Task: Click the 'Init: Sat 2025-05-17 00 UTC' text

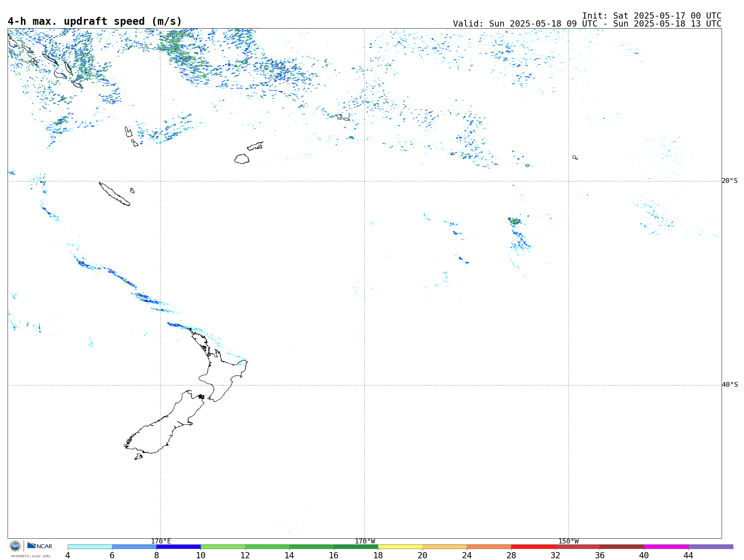Action: [652, 16]
